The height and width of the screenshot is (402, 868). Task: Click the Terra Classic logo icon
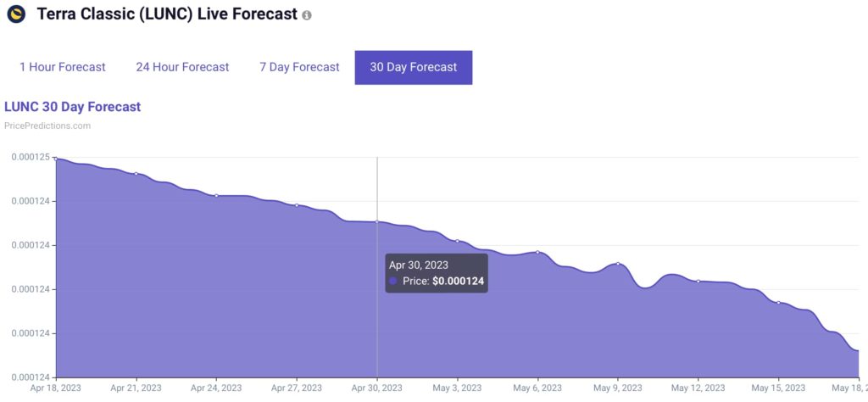[16, 14]
